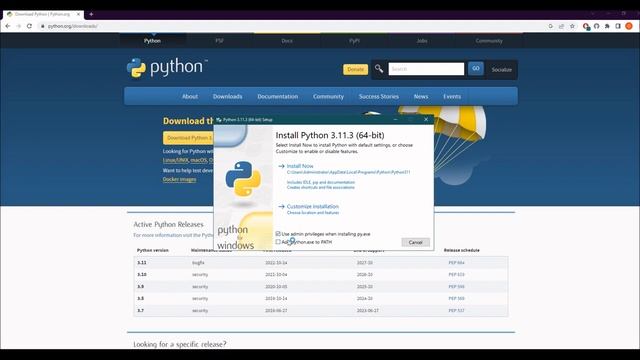Click the Google icon in address bar
640x360 pixels.
551,26
